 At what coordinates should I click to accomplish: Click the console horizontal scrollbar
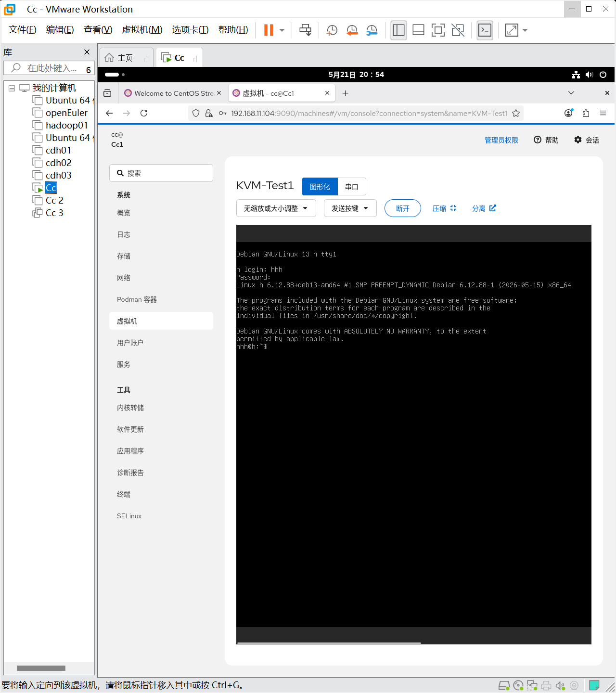click(329, 643)
